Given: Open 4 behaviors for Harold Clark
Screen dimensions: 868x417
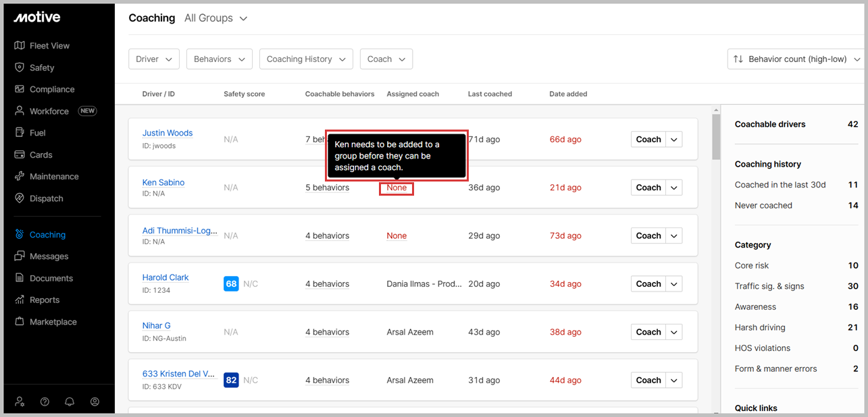Looking at the screenshot, I should [327, 283].
